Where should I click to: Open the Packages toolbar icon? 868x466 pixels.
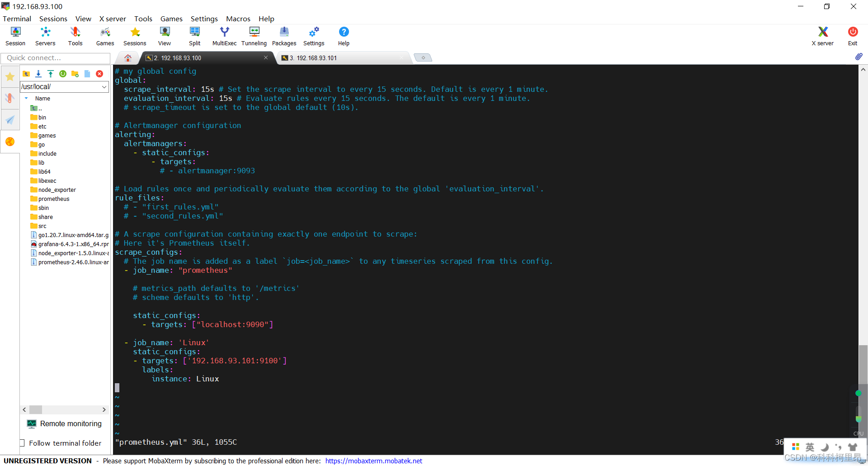[284, 36]
